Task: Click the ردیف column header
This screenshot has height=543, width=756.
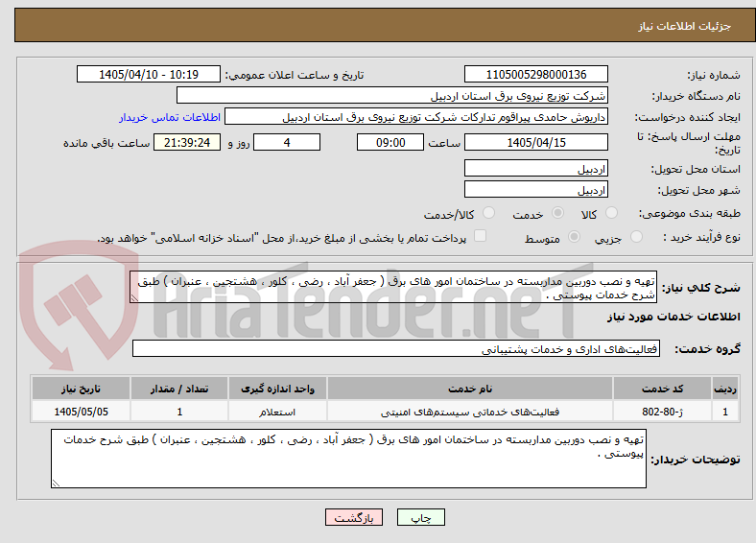Action: pos(725,389)
